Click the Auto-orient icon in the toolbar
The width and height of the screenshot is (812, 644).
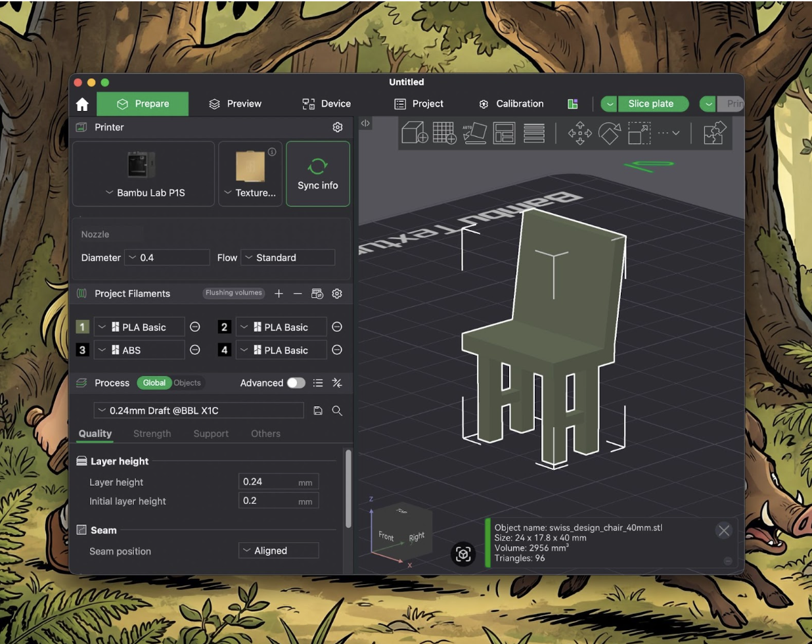[x=475, y=133]
